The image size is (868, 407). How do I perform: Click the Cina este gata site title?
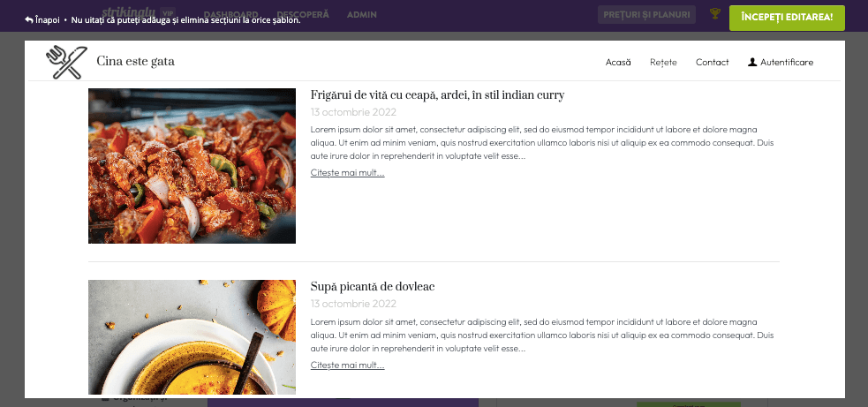pyautogui.click(x=136, y=62)
